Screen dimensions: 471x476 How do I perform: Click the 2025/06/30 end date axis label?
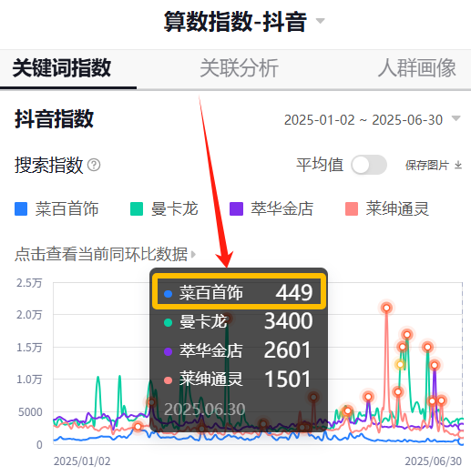(433, 461)
